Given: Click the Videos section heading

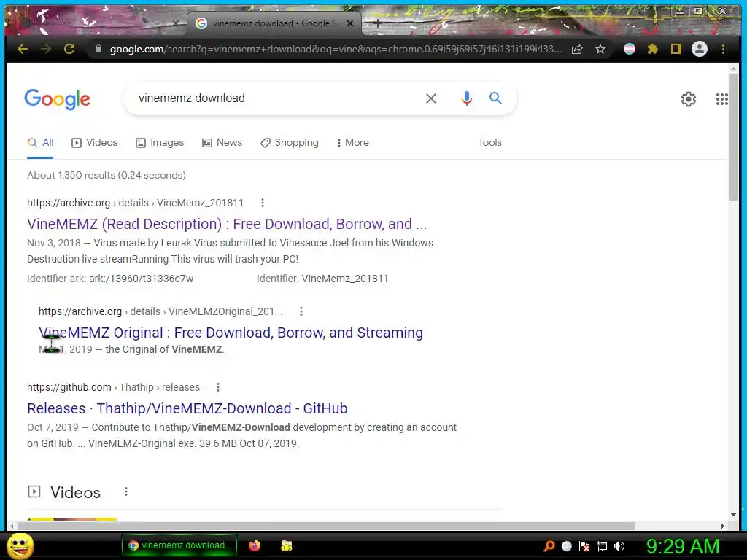Looking at the screenshot, I should pyautogui.click(x=75, y=492).
